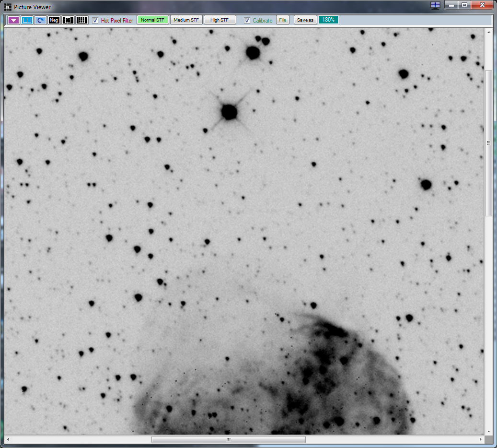Select the Normal STF button
Screen dimensions: 497x448
tap(153, 20)
